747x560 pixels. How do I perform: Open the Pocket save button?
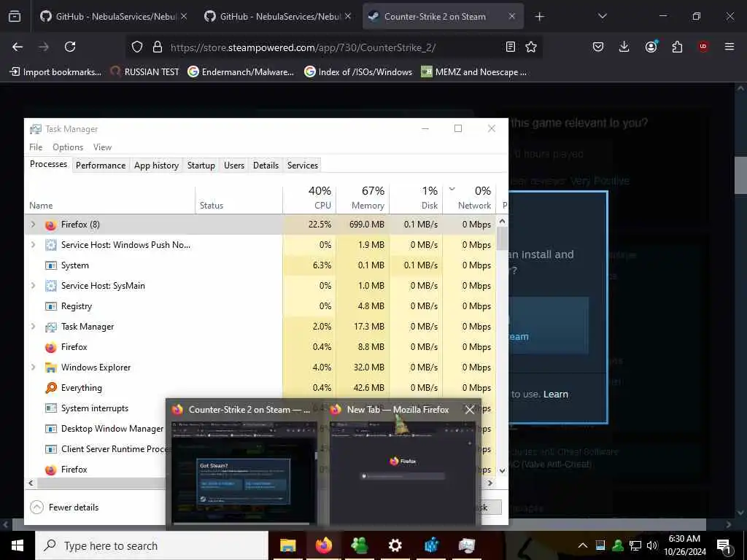598,47
